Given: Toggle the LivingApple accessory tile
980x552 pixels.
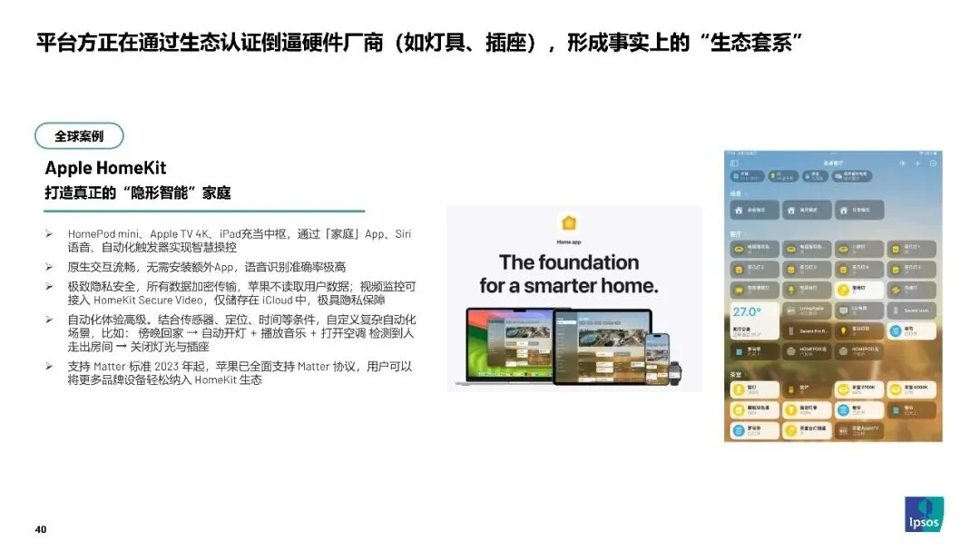Looking at the screenshot, I should tap(807, 310).
